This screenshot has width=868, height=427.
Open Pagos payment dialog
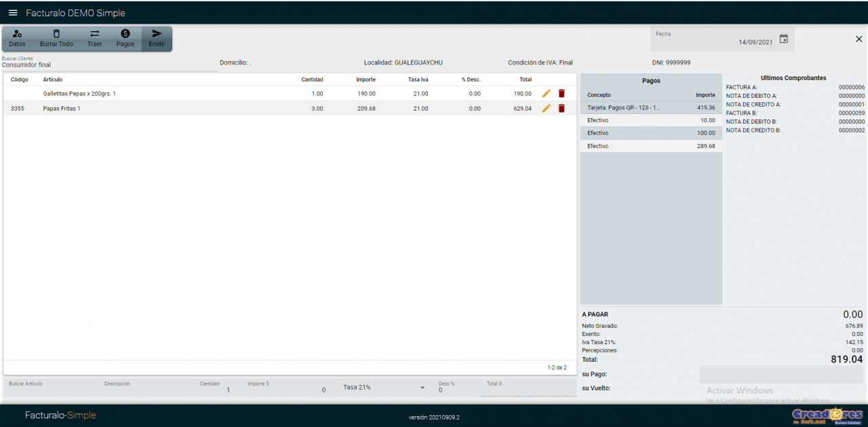coord(125,39)
